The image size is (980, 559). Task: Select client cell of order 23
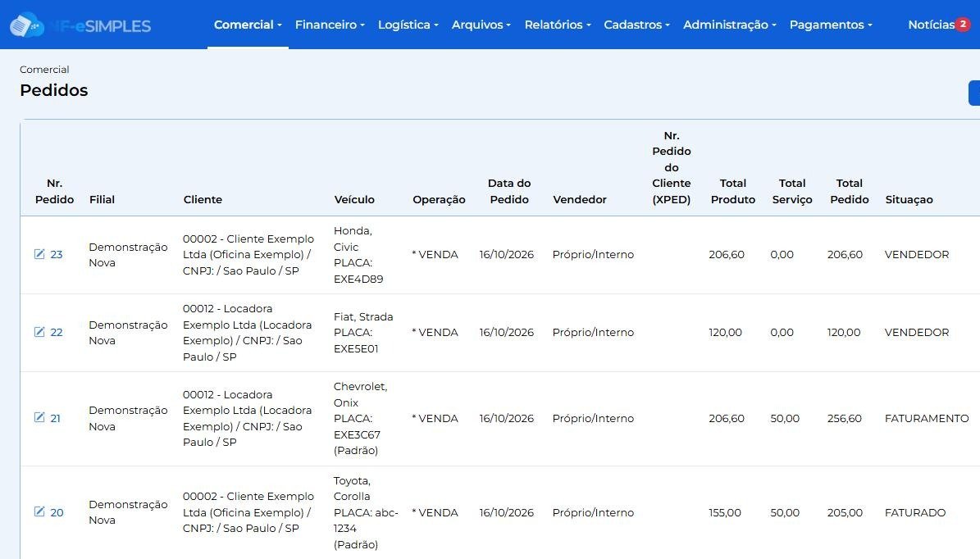point(248,254)
